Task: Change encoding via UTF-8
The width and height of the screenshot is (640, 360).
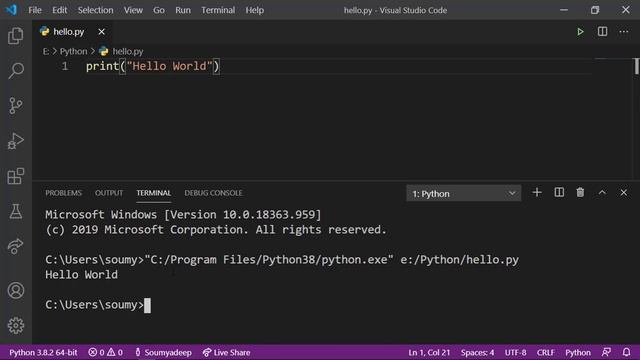Action: 515,352
